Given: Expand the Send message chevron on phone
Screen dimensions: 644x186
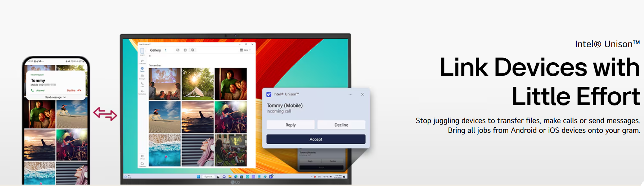Looking at the screenshot, I should 64,97.
